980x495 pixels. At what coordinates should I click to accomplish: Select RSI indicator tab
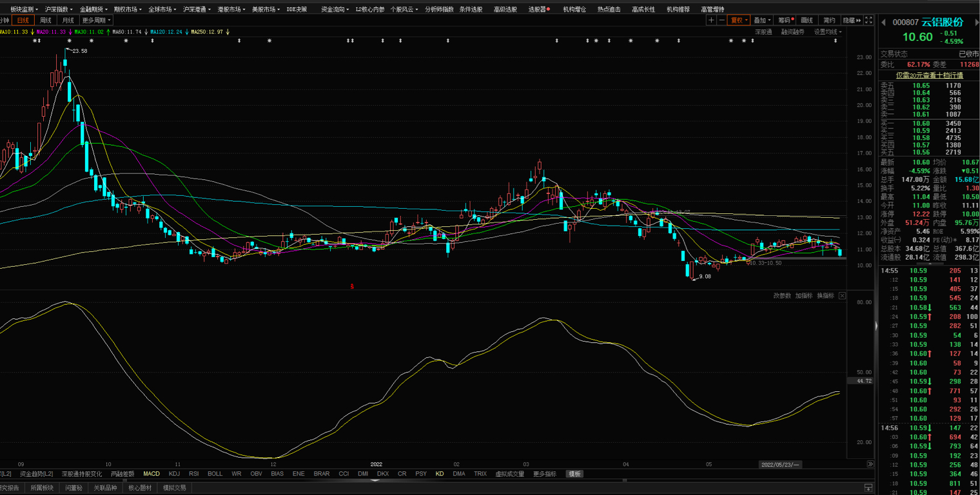(193, 474)
